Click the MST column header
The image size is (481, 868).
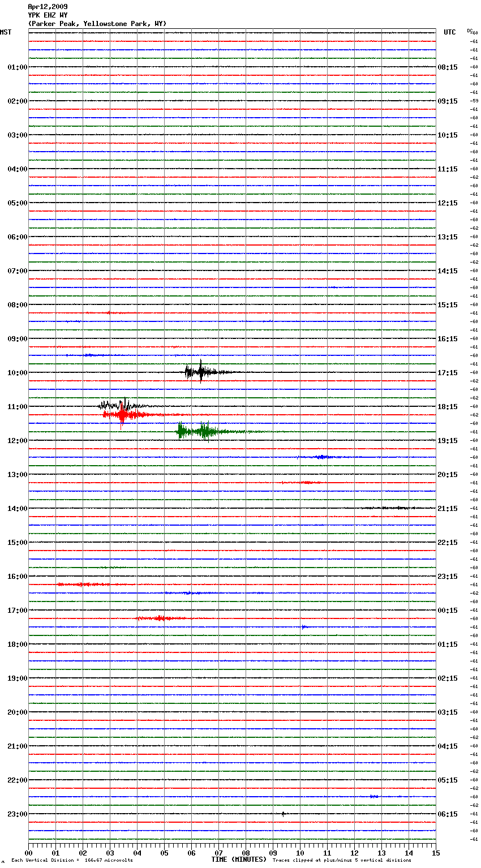point(6,32)
